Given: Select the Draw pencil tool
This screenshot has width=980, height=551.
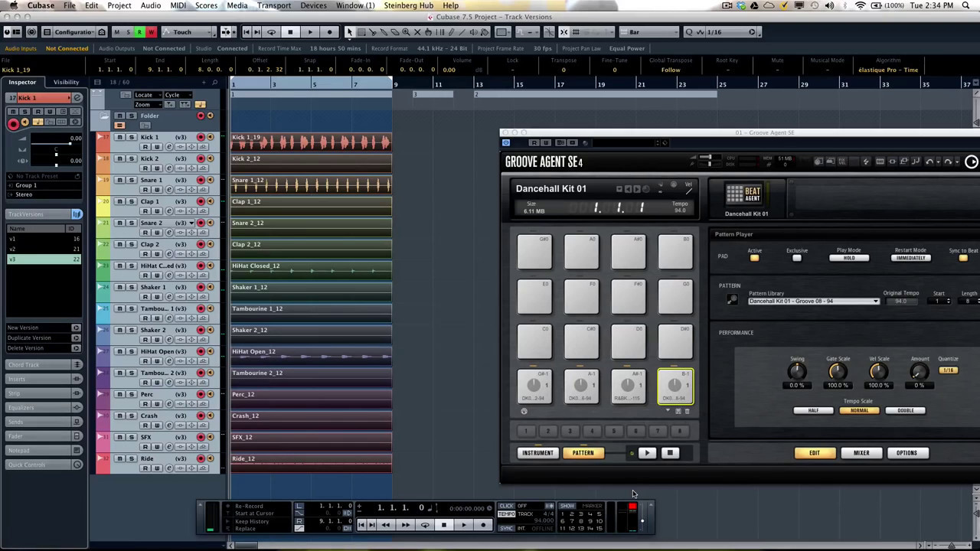Looking at the screenshot, I should [x=451, y=32].
